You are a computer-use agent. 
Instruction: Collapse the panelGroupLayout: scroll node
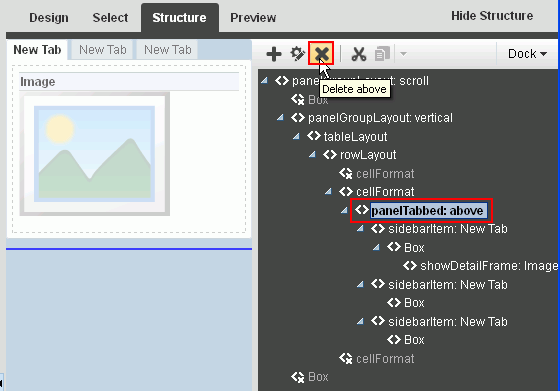pyautogui.click(x=265, y=81)
